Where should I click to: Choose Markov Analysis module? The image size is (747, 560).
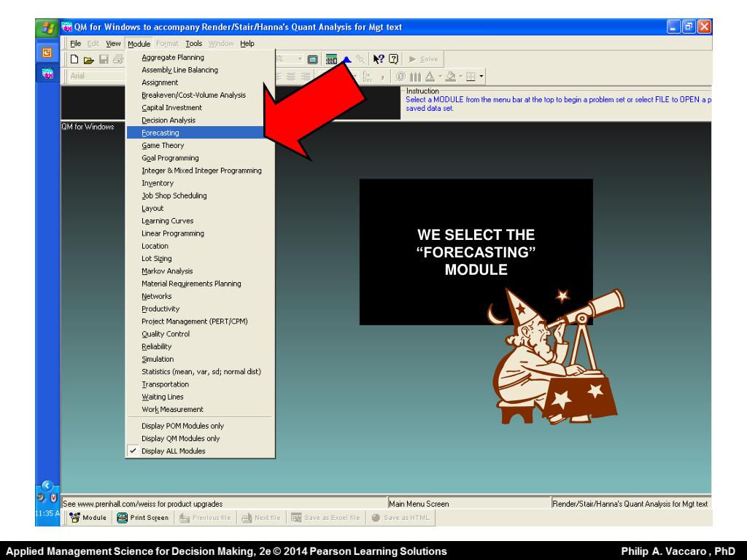[167, 271]
